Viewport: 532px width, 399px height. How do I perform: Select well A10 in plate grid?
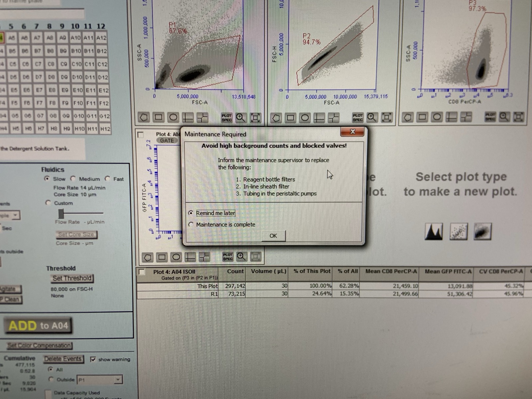pos(76,38)
